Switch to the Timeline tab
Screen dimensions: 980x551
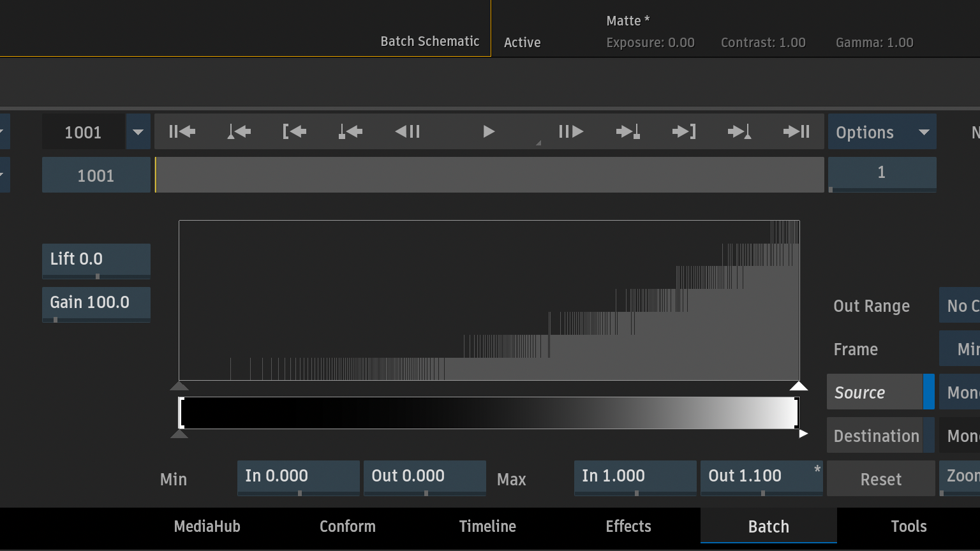[488, 526]
